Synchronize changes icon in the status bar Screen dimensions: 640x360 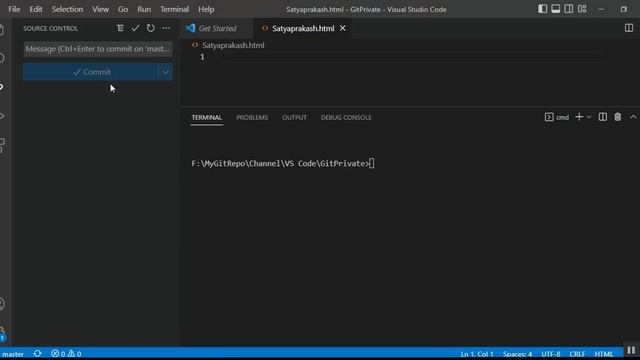point(38,353)
